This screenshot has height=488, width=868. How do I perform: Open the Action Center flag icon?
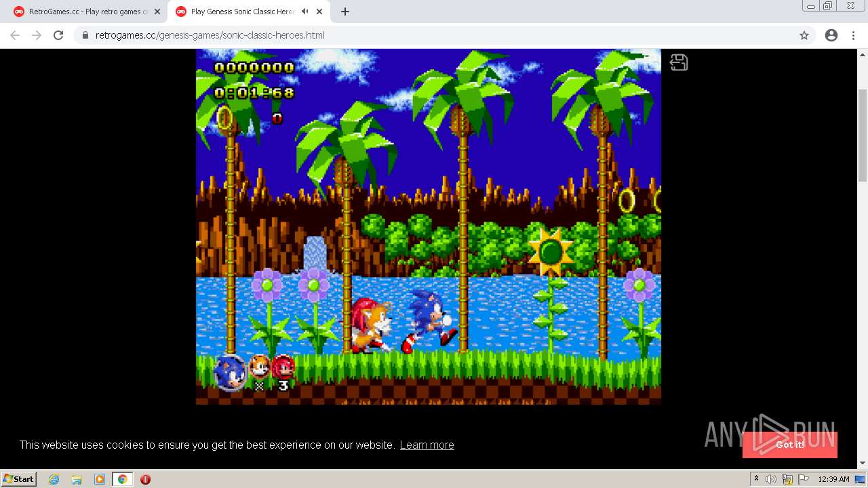tap(804, 479)
